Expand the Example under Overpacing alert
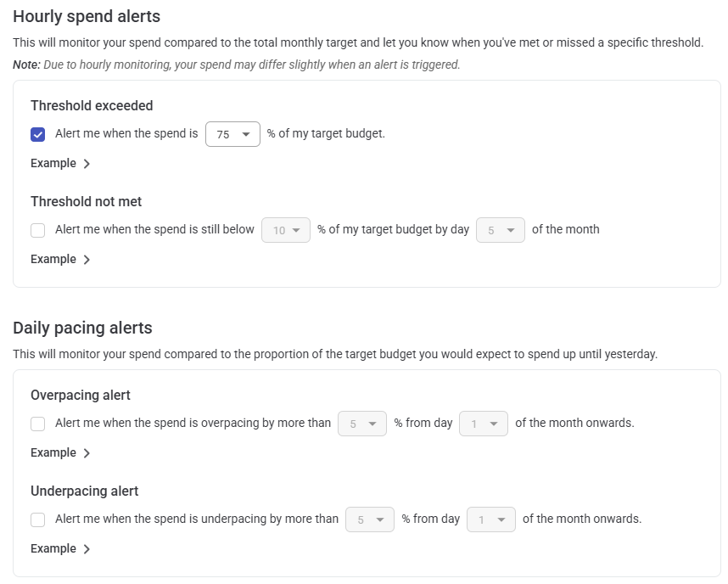728x584 pixels. [52, 452]
